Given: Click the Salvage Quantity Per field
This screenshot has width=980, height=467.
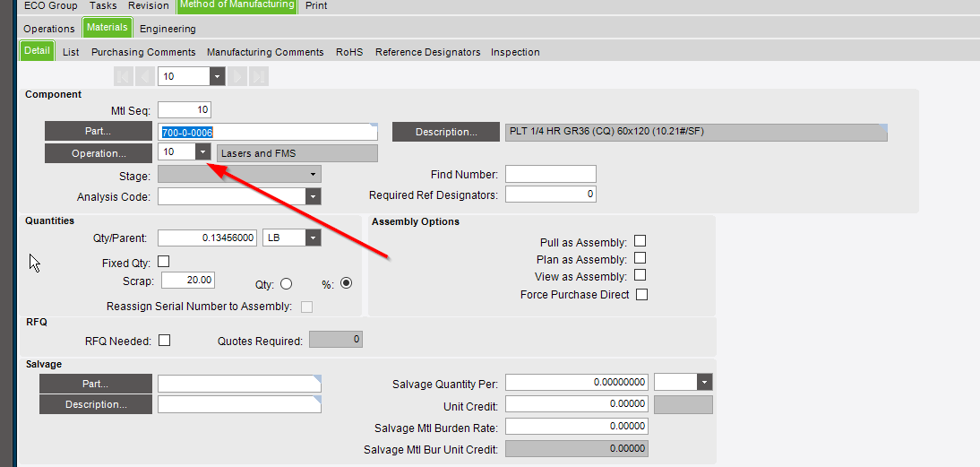Looking at the screenshot, I should (577, 382).
